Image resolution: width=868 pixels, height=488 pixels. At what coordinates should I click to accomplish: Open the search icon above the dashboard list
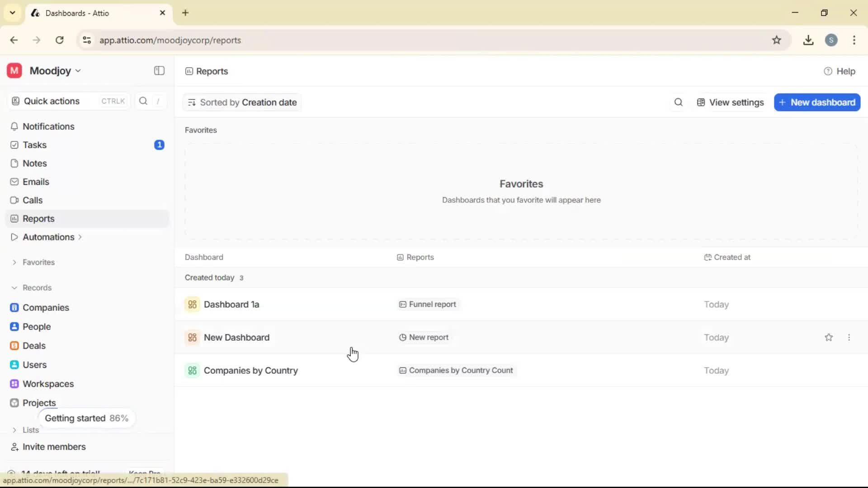pos(678,102)
